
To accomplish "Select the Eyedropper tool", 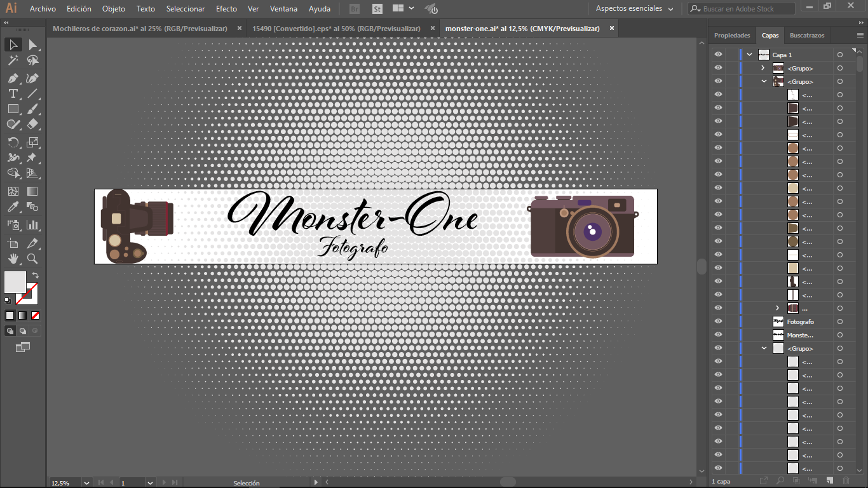I will click(x=13, y=207).
